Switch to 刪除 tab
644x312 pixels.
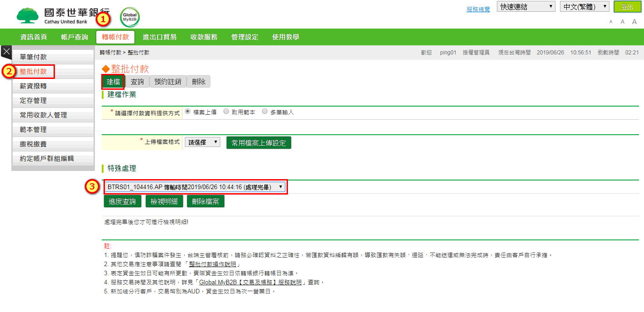tap(198, 82)
